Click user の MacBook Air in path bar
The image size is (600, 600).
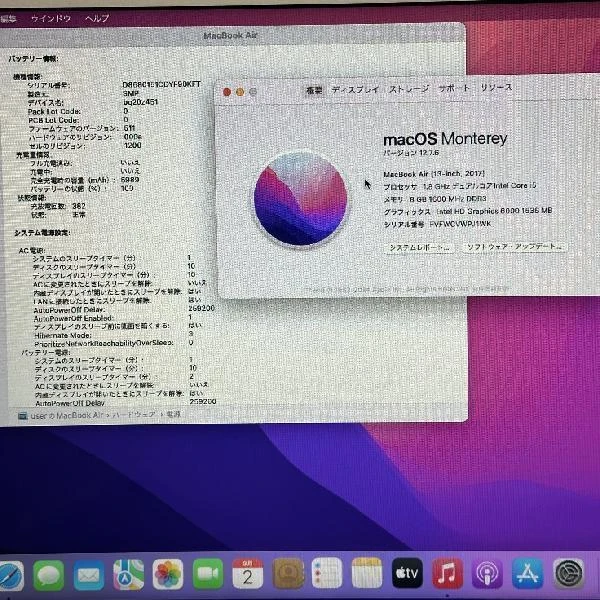pos(67,415)
